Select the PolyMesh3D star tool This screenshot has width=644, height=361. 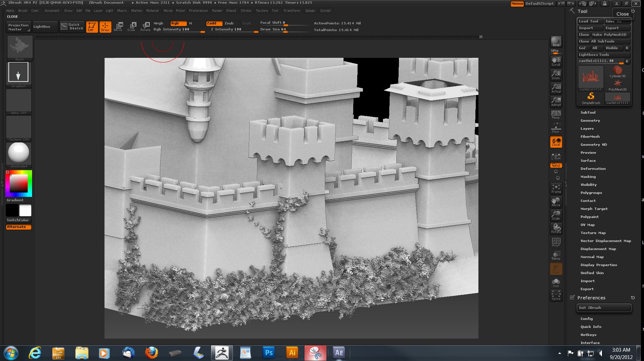(617, 85)
